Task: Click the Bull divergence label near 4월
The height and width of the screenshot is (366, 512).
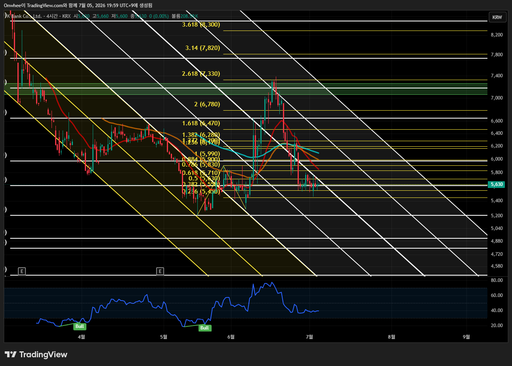Action: tap(80, 326)
